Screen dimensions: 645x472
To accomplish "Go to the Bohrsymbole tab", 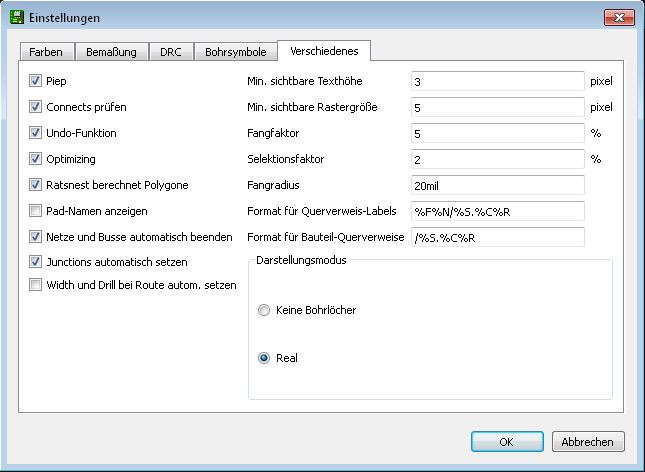I will coord(236,52).
